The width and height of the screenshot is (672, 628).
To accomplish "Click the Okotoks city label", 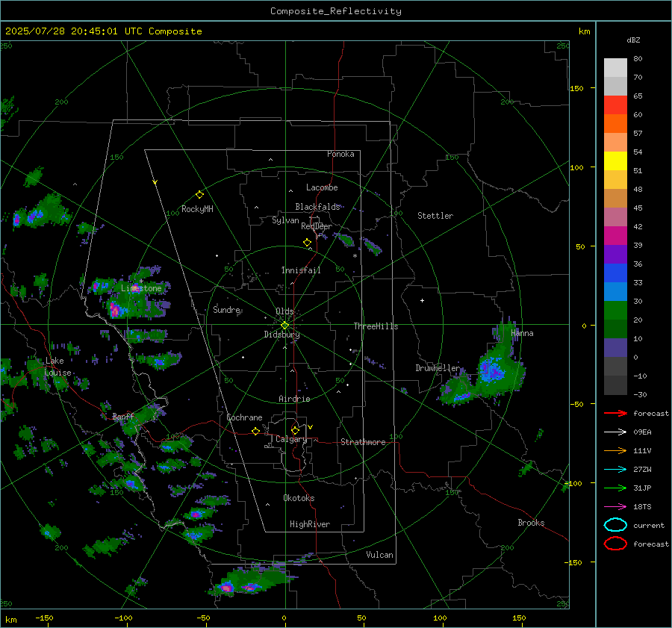I will click(x=299, y=498).
